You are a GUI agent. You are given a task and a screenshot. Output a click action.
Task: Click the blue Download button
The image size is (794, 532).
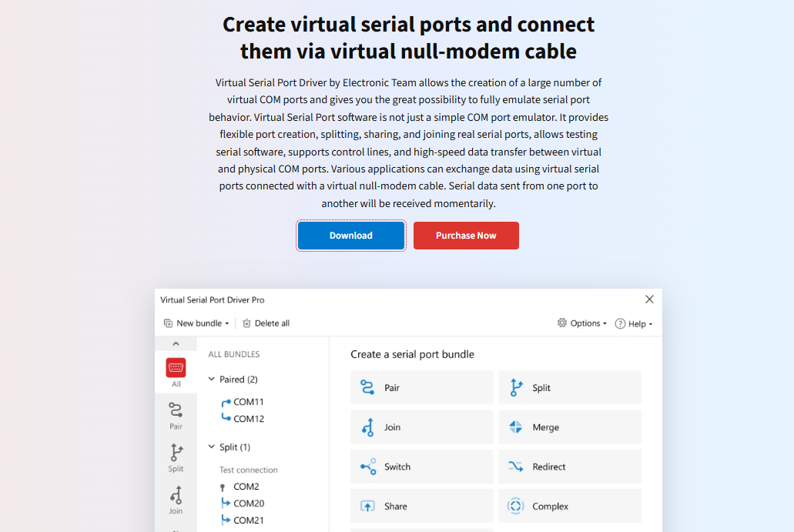pos(351,236)
